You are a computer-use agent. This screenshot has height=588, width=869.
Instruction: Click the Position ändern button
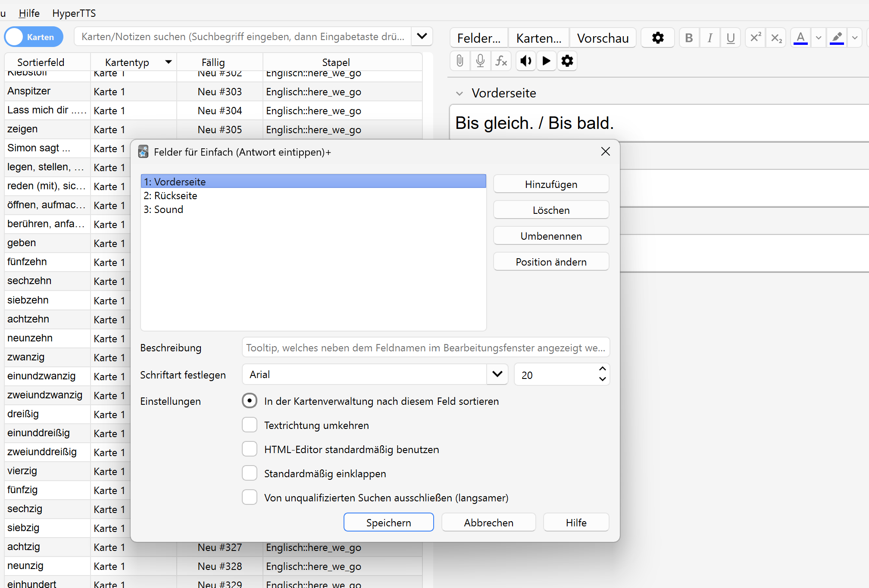point(551,262)
